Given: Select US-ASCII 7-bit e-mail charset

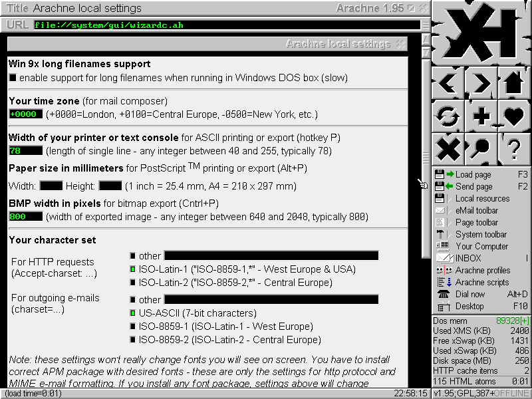Looking at the screenshot, I should 132,313.
